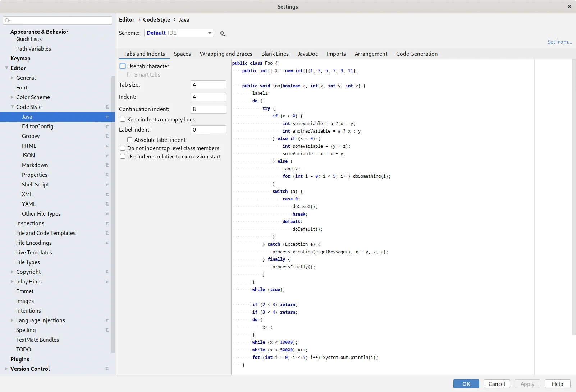Image resolution: width=576 pixels, height=392 pixels.
Task: Click the project-level icon next to Groovy
Action: coord(107,136)
